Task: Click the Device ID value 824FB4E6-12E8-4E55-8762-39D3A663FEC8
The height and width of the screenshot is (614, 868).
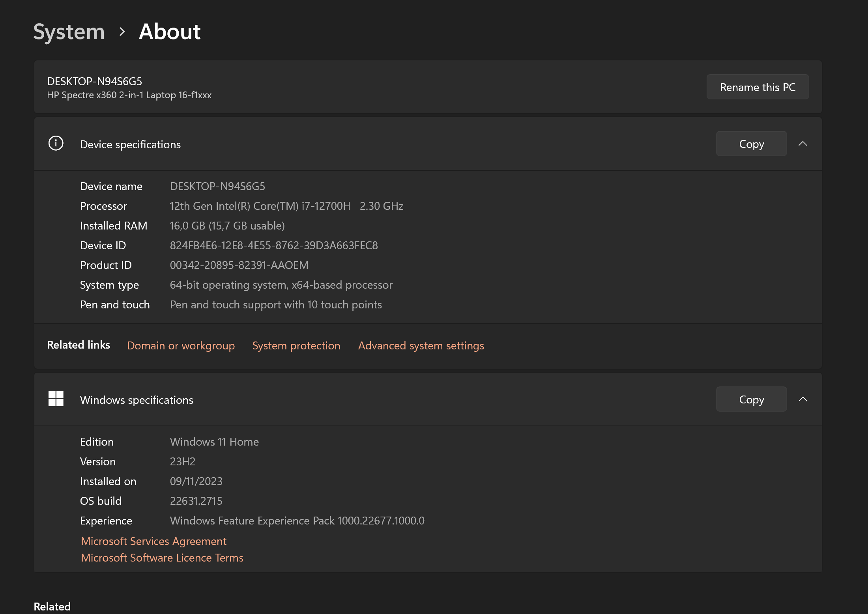Action: coord(274,245)
